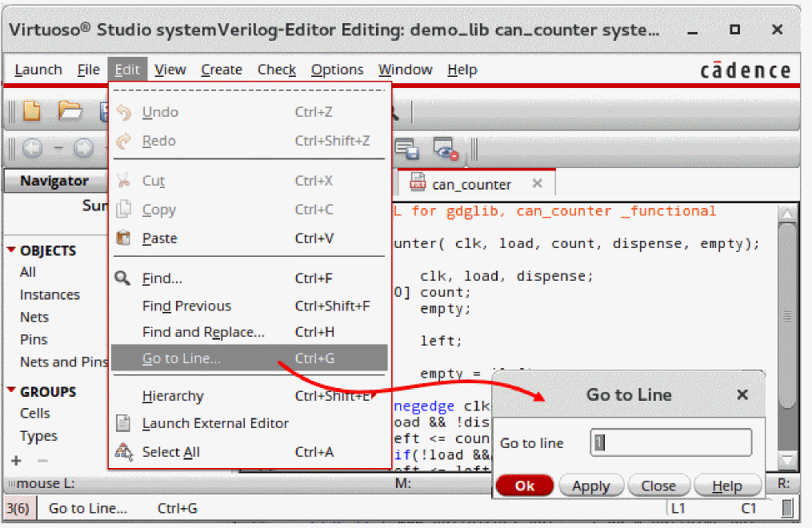Click the editor scrollbar down arrow
Image resolution: width=812 pixels, height=528 pixels.
(x=787, y=458)
